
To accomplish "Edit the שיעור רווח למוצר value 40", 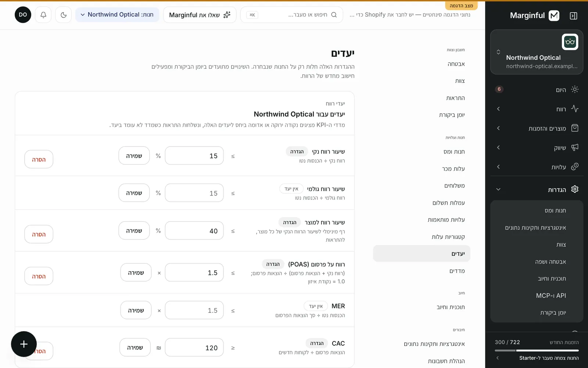I will (194, 231).
